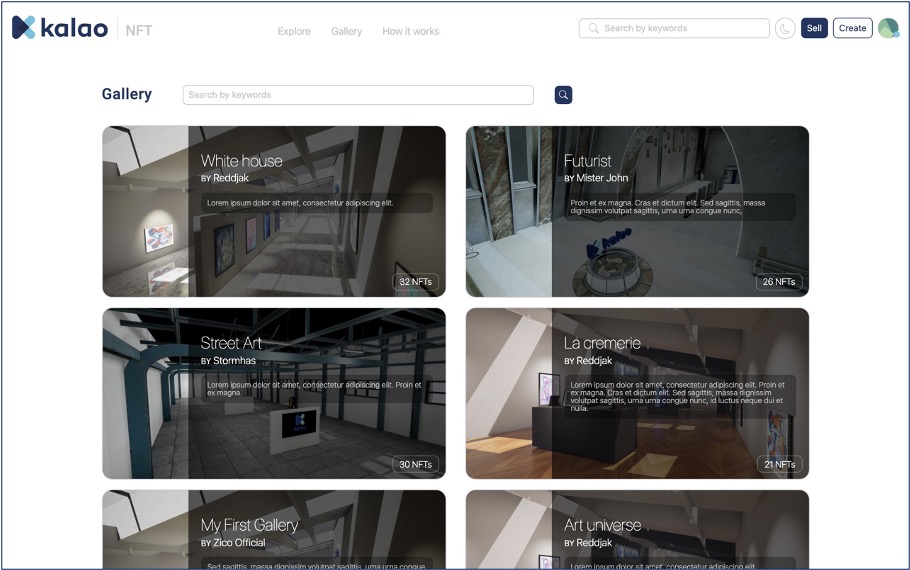910x570 pixels.
Task: Open the La cremerie gallery card
Action: pyautogui.click(x=637, y=393)
